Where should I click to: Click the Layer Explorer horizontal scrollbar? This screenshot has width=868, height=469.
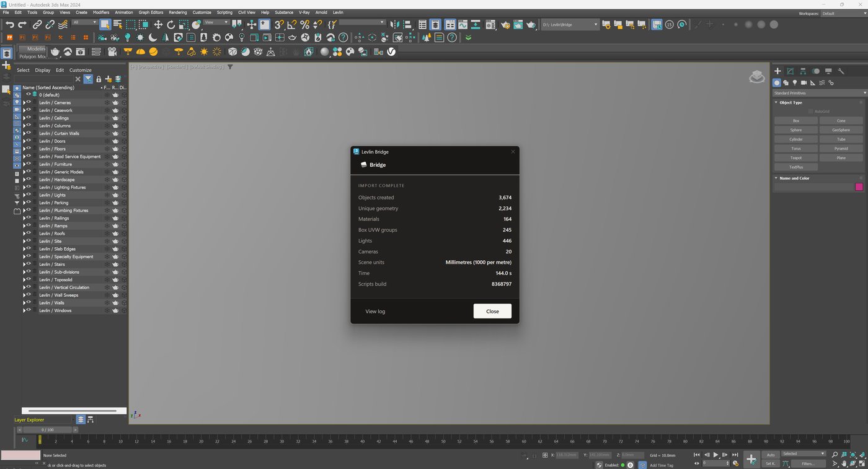pyautogui.click(x=73, y=411)
